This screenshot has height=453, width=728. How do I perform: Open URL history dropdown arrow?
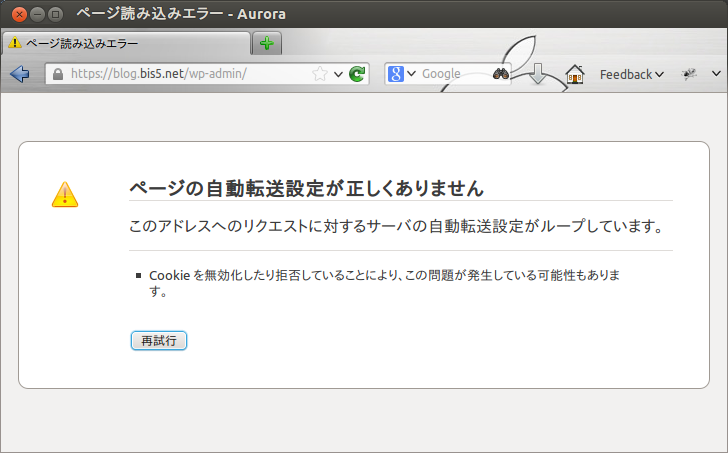coord(338,74)
